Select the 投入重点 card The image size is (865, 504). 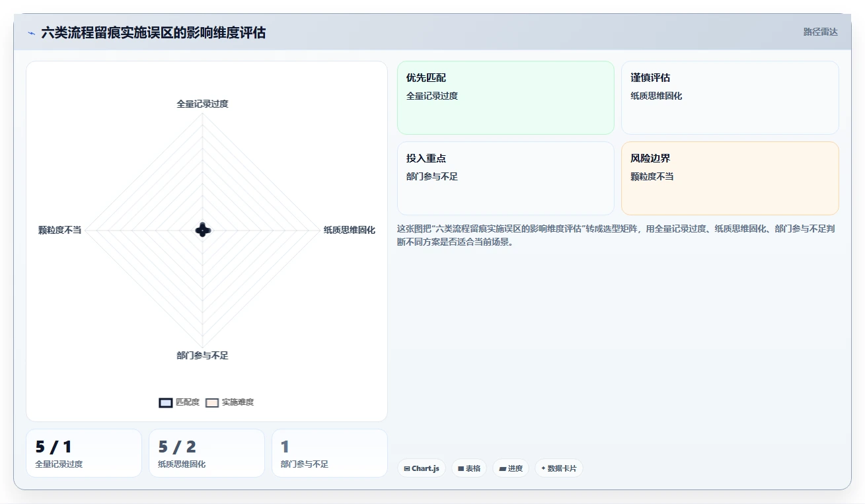tap(506, 178)
